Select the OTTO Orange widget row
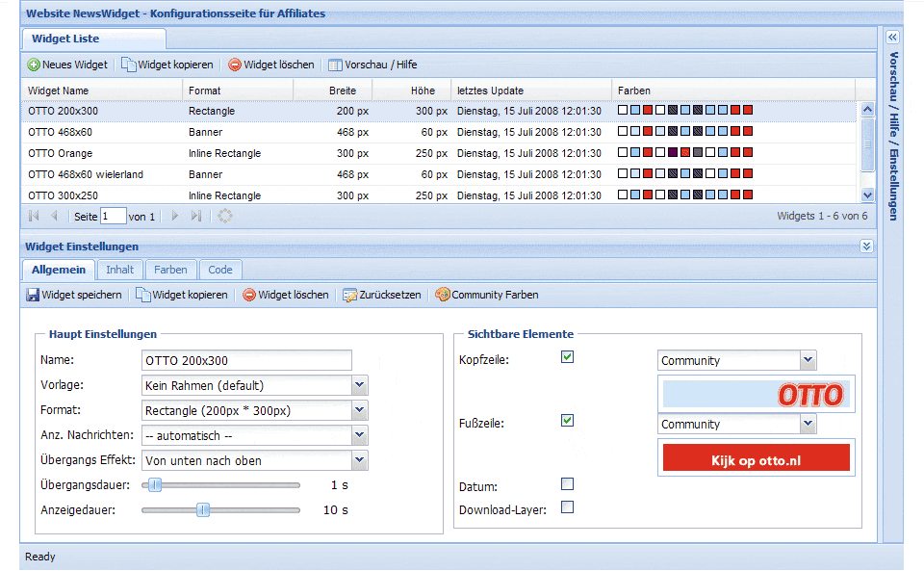The width and height of the screenshot is (924, 571). click(x=61, y=153)
